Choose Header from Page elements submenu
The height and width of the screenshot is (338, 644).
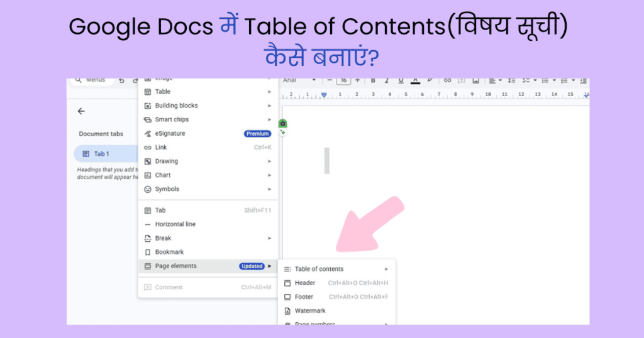tap(337, 283)
